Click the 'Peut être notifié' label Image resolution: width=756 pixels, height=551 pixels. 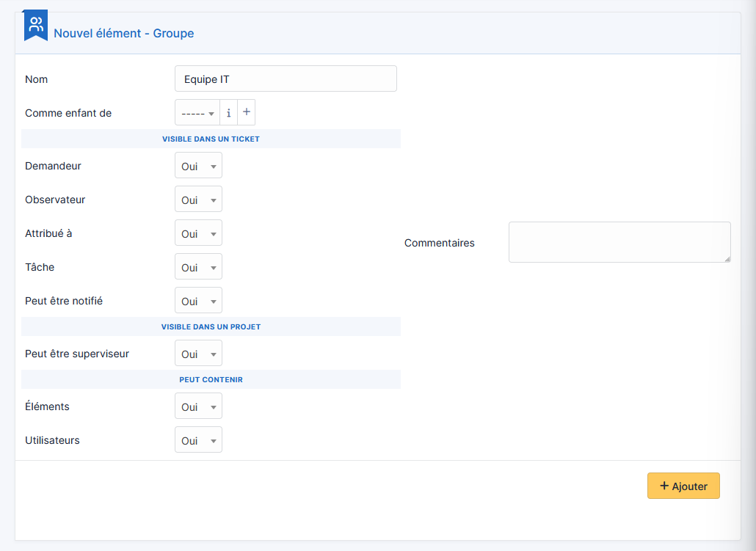[x=64, y=301]
